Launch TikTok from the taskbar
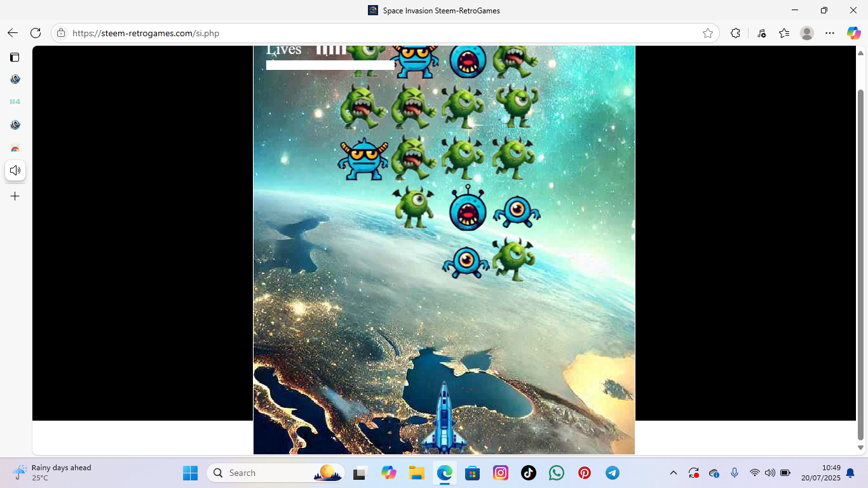 (x=529, y=473)
